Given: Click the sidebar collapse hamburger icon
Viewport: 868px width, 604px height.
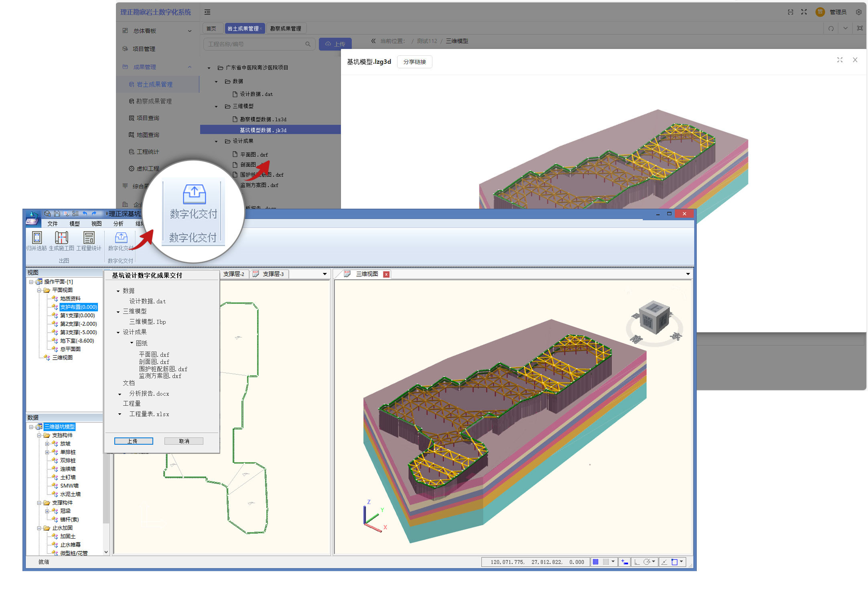Looking at the screenshot, I should [x=207, y=12].
